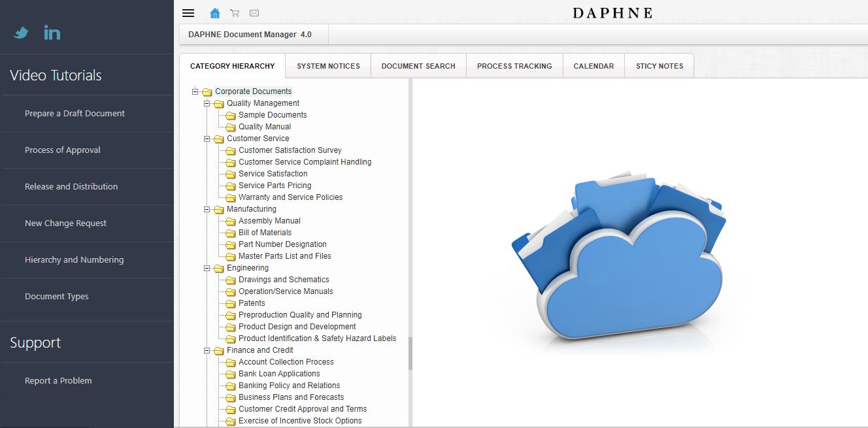Select Exercise of Incentive Stock Options
Viewport: 868px width, 428px height.
tap(300, 421)
